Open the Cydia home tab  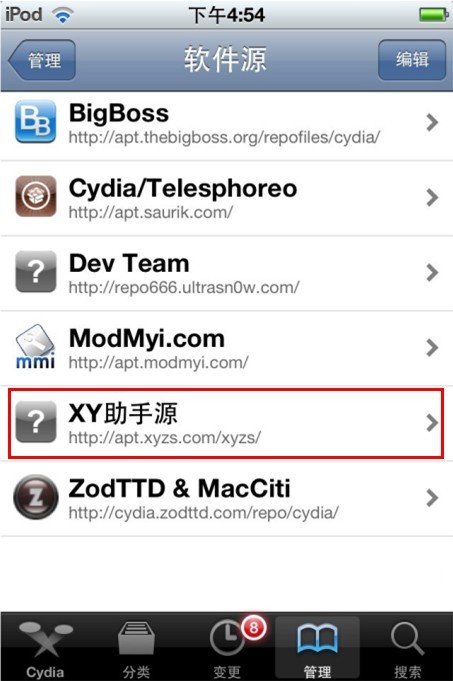(x=45, y=647)
